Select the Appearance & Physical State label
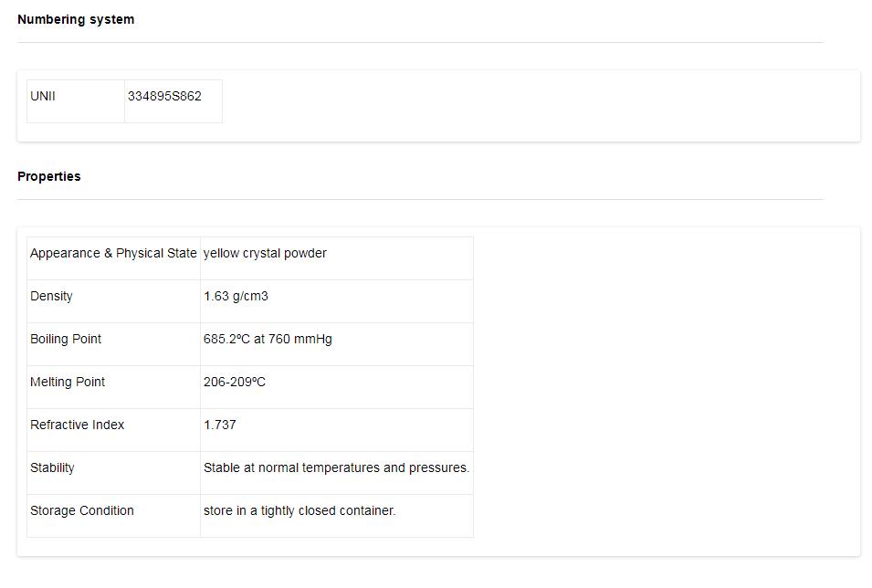This screenshot has width=872, height=588. click(x=113, y=254)
